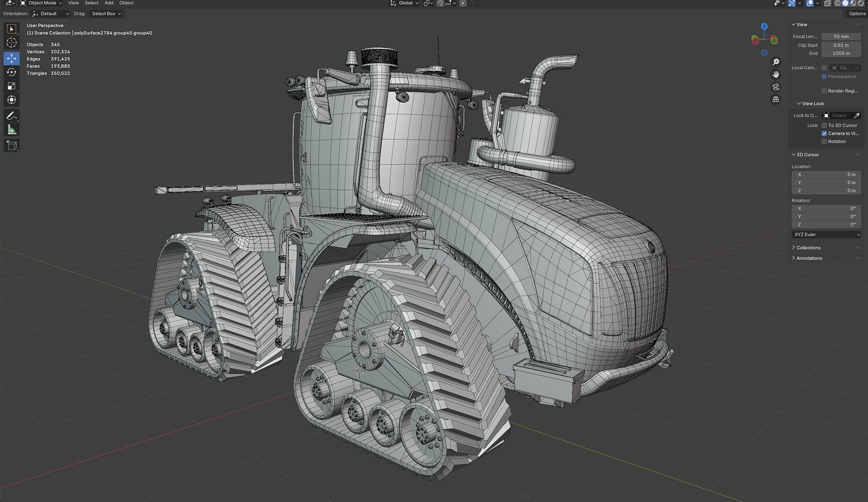
Task: Toggle proportional editing in header
Action: click(463, 3)
